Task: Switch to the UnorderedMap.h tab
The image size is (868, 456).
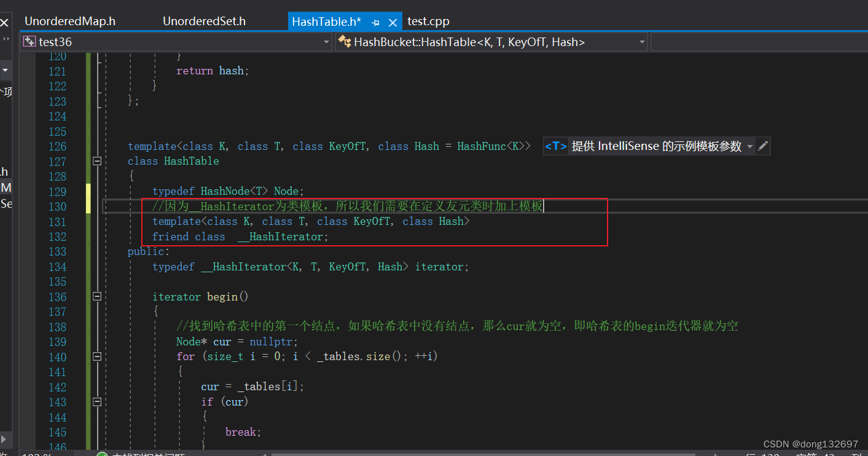Action: (70, 22)
